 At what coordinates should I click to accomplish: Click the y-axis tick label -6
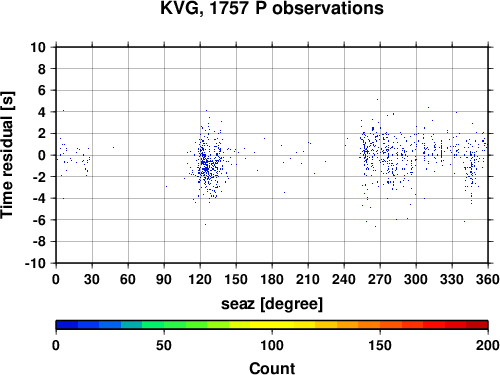click(x=39, y=220)
